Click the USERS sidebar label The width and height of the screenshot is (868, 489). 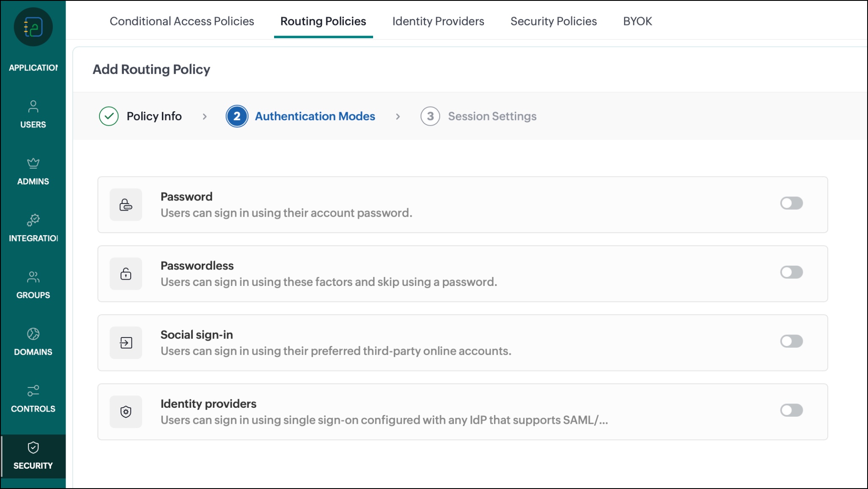coord(33,125)
